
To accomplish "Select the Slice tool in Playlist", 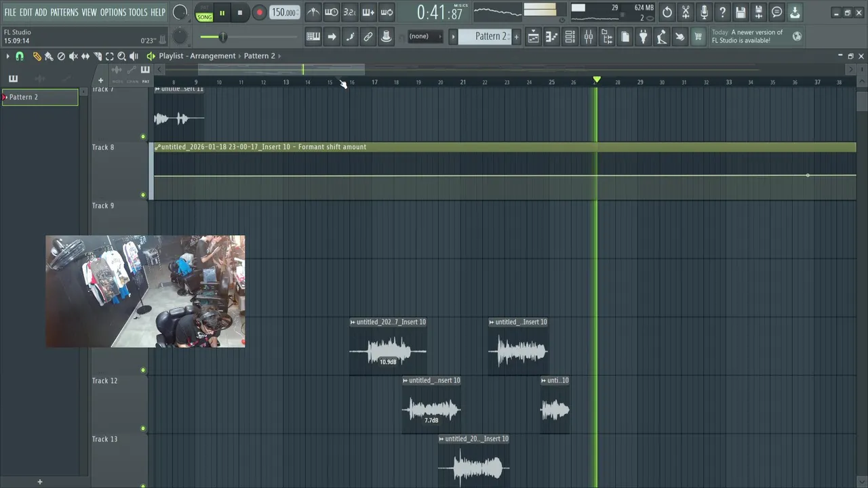I will (98, 56).
